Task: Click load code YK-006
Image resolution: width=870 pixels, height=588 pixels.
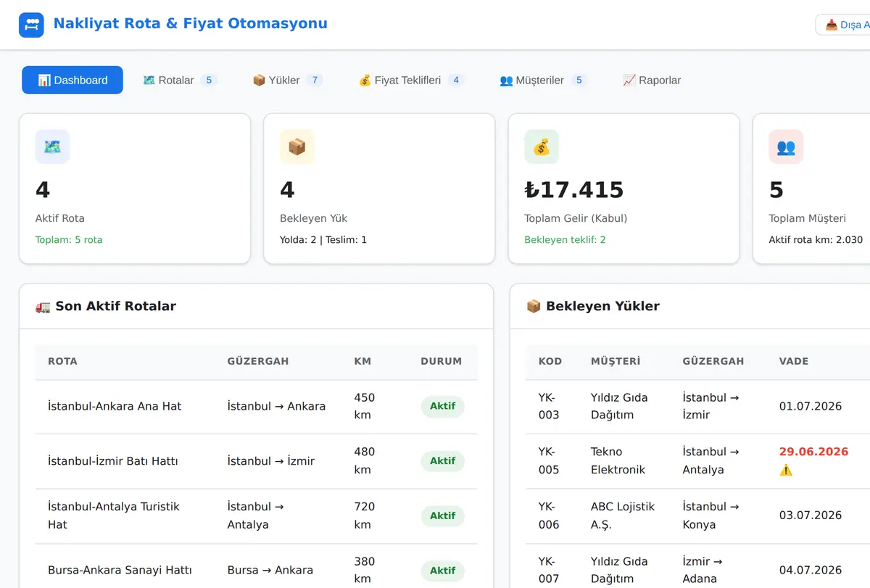Action: pos(549,515)
